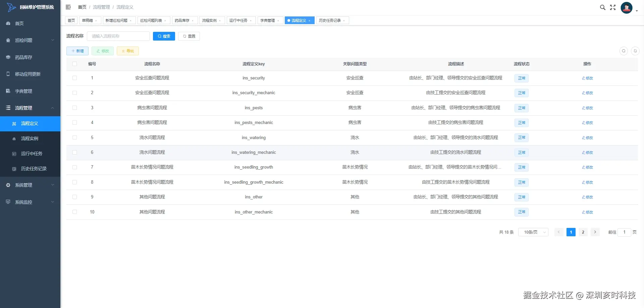Collapse the 流程管理 sidebar menu

click(x=30, y=108)
